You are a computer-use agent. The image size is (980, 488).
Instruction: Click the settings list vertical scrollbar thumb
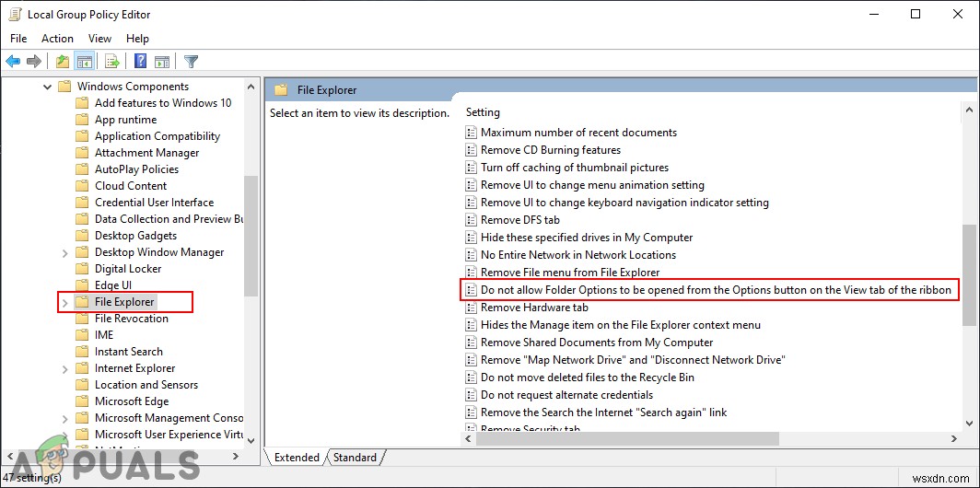[969, 275]
